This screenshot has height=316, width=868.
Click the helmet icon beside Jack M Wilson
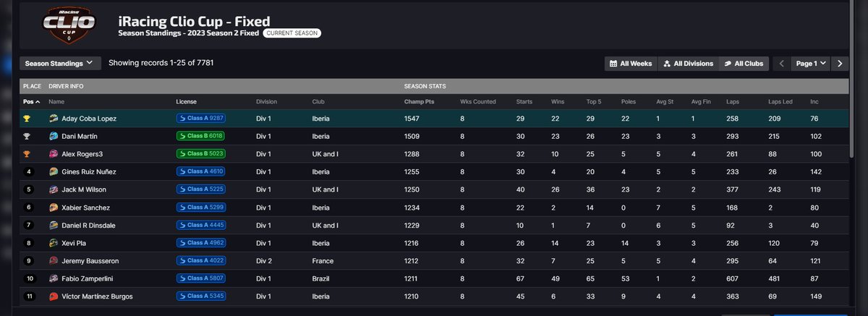tap(54, 189)
